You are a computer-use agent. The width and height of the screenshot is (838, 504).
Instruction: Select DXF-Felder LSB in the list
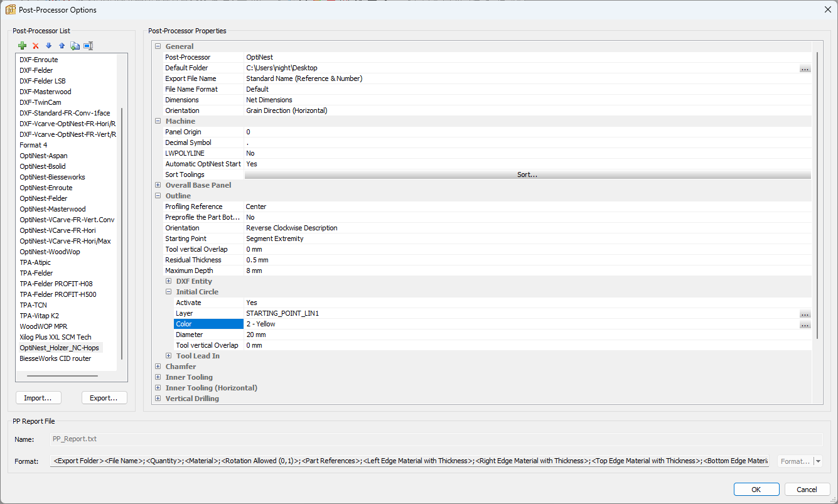(43, 81)
